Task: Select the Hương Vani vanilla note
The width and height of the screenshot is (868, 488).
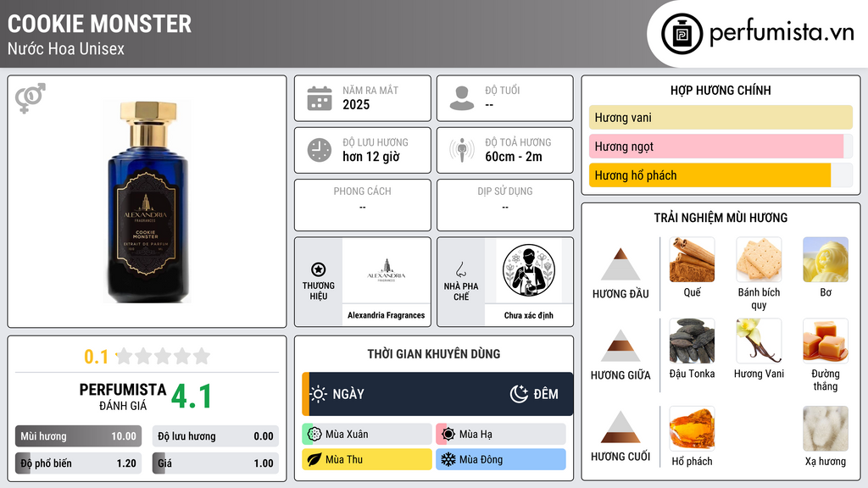Action: pyautogui.click(x=759, y=341)
